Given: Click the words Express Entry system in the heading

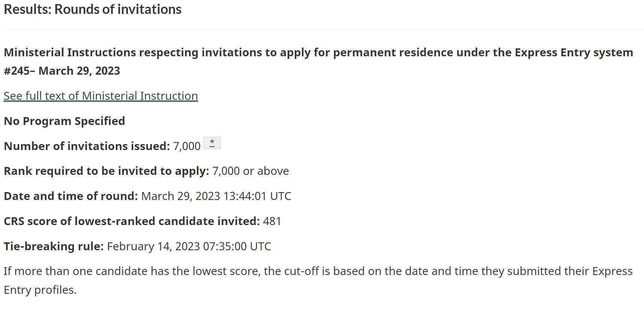Looking at the screenshot, I should pyautogui.click(x=574, y=53).
